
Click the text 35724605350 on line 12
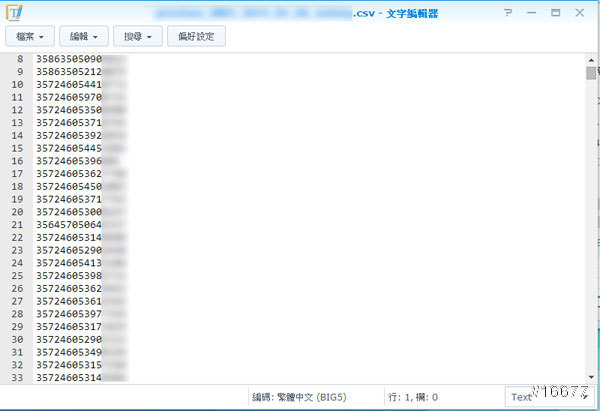click(69, 110)
